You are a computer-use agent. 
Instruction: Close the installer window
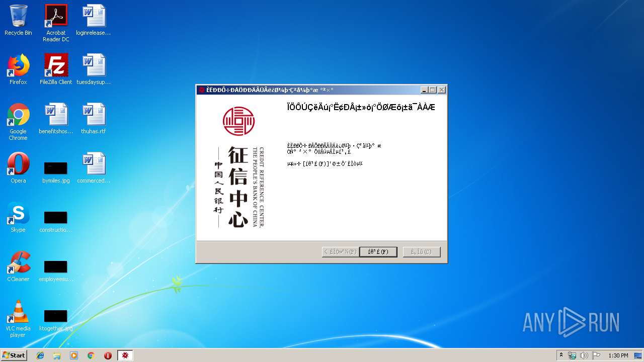coord(441,90)
